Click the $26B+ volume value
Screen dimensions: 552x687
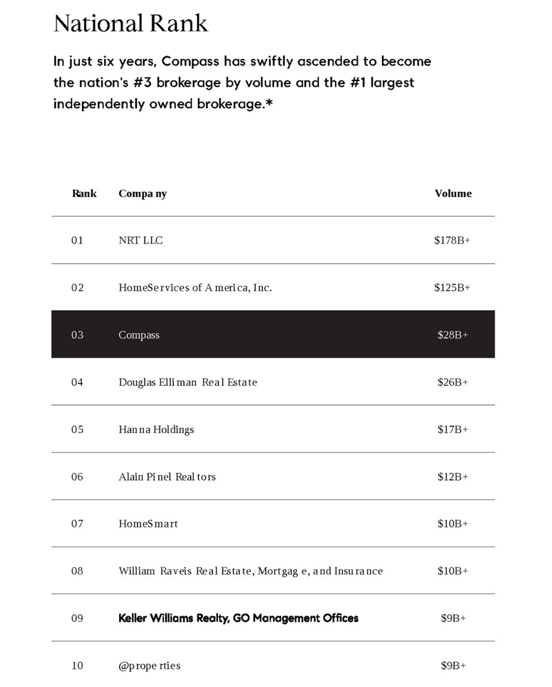453,382
